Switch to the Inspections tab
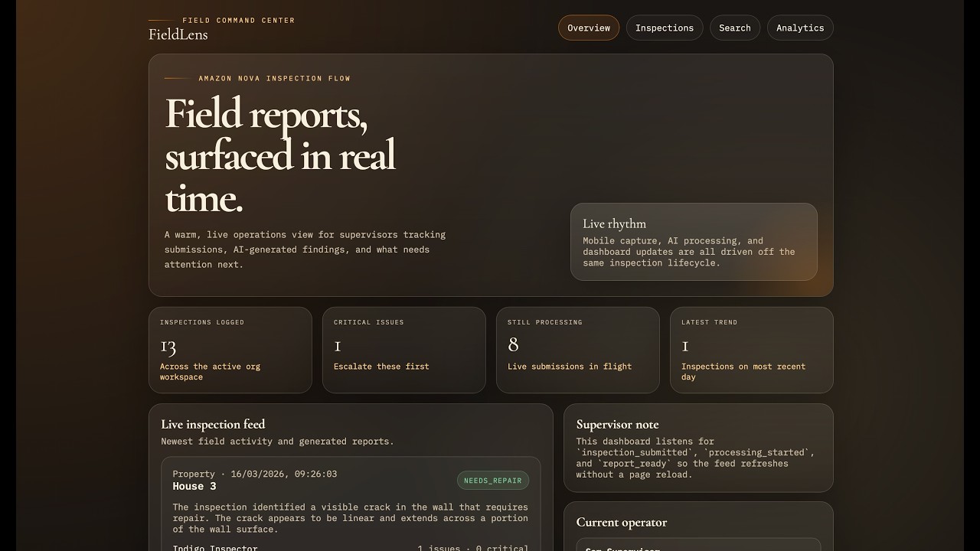 [665, 28]
